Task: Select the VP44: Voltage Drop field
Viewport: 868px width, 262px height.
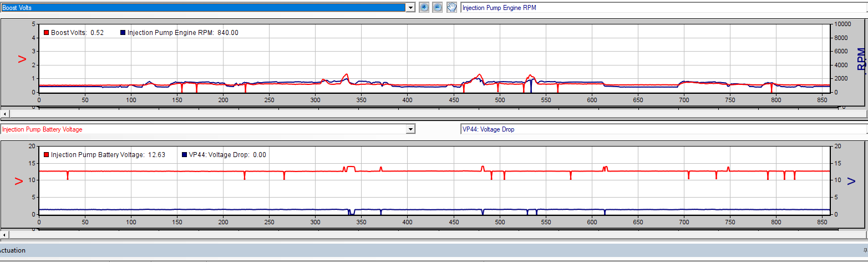Action: click(664, 129)
